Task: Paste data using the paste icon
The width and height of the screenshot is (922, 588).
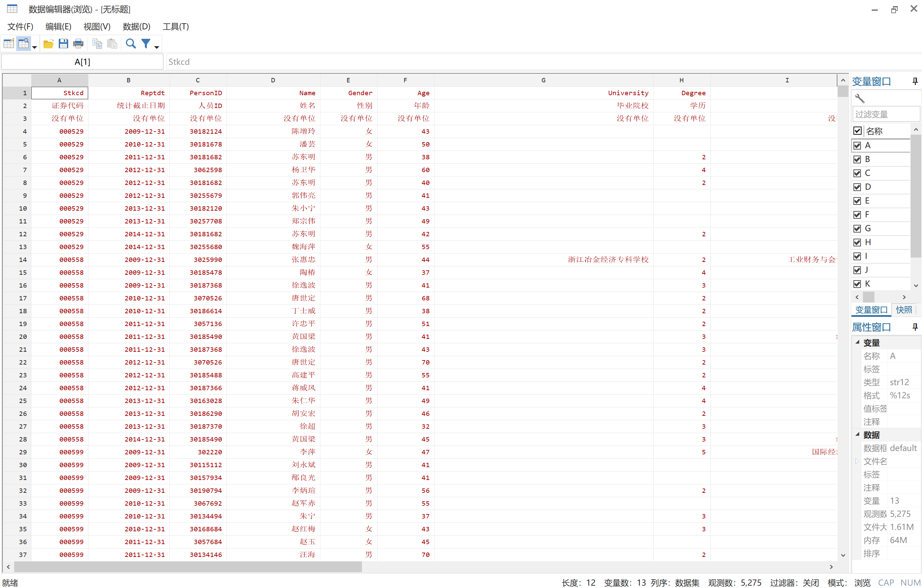Action: click(112, 43)
